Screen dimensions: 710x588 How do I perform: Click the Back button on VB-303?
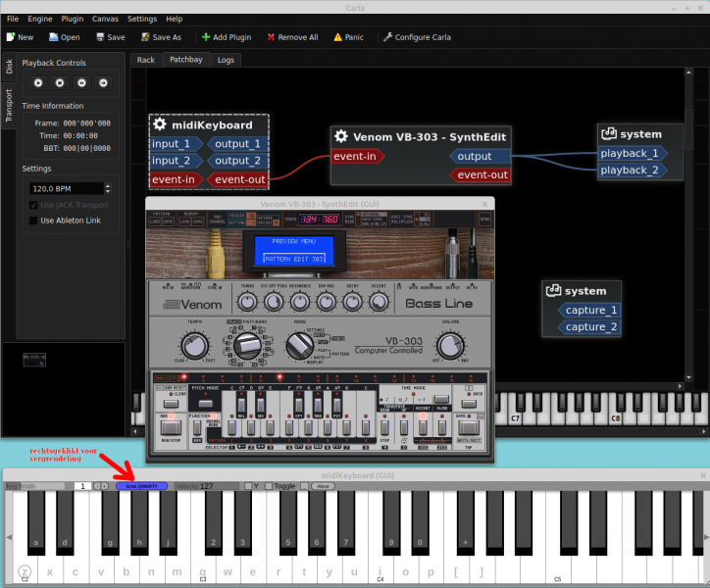tap(469, 404)
